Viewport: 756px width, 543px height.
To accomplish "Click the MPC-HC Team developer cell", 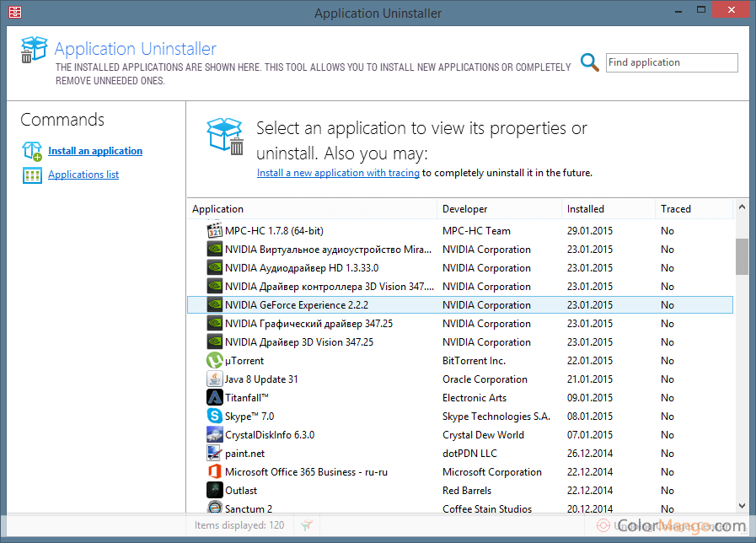I will (x=476, y=231).
